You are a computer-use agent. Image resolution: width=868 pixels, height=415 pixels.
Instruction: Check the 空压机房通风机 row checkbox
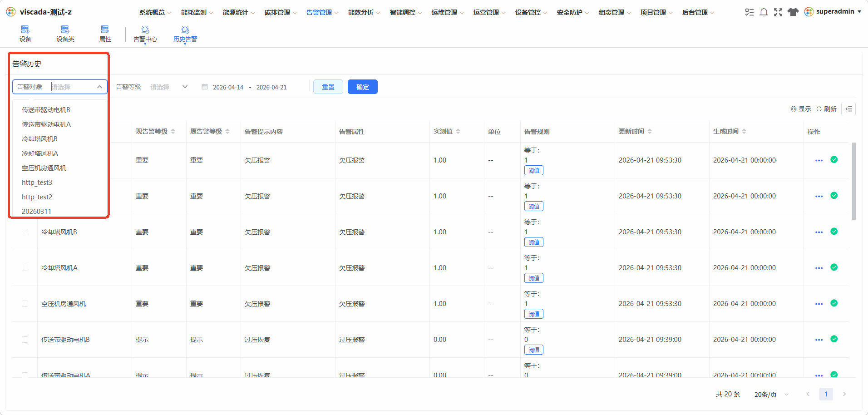(25, 304)
